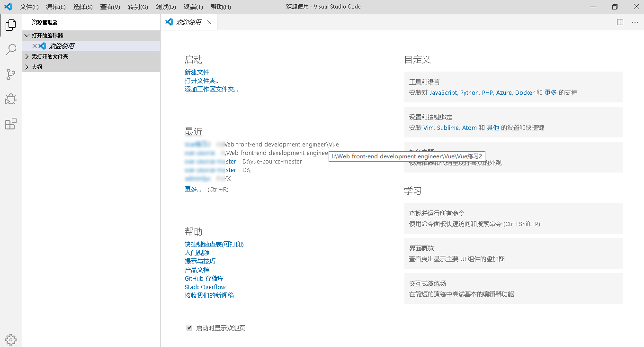The height and width of the screenshot is (347, 644).
Task: Open the 文件(F) menu
Action: tap(29, 7)
